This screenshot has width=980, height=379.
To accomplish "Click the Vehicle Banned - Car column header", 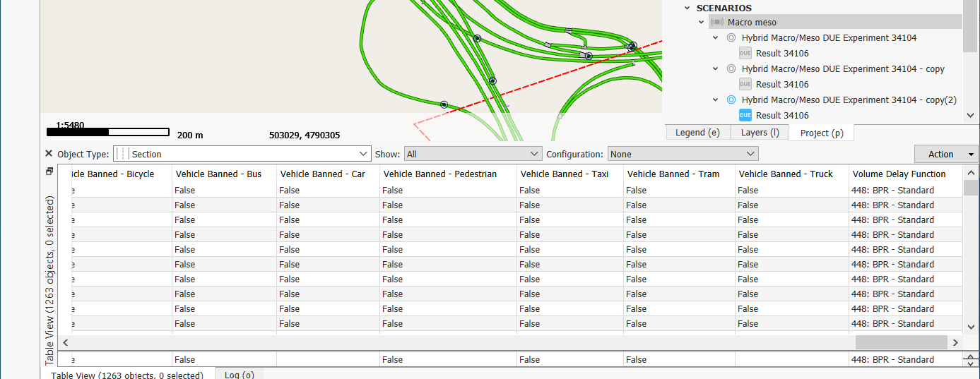I will coord(322,174).
